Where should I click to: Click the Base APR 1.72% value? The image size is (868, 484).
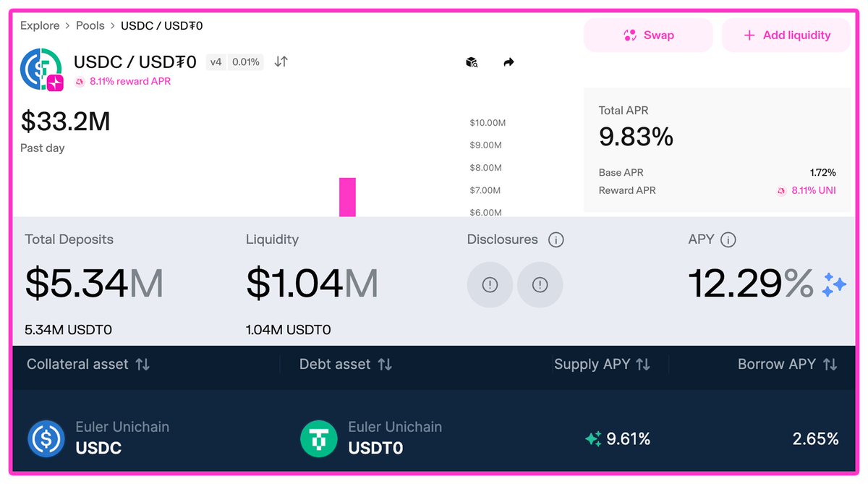823,173
